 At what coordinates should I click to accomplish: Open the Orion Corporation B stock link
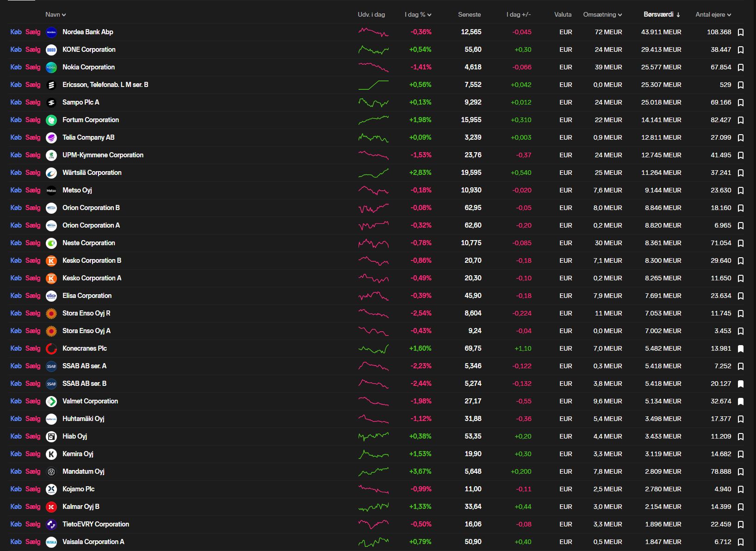point(91,208)
